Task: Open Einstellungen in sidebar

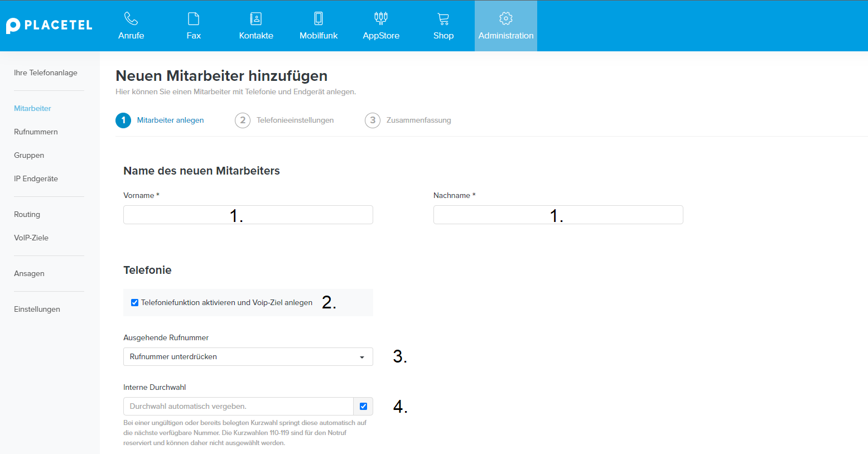Action: tap(37, 309)
